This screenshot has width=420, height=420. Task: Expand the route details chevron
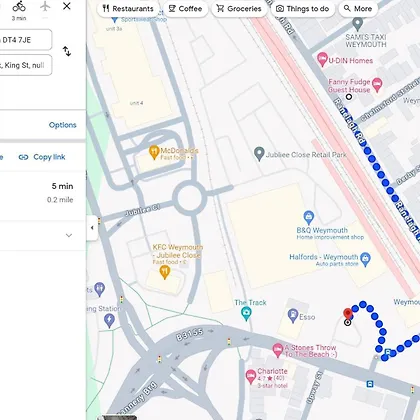click(69, 235)
